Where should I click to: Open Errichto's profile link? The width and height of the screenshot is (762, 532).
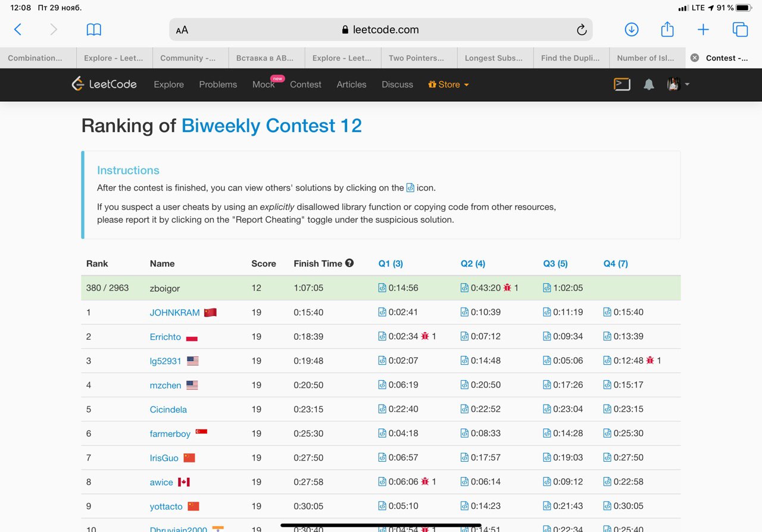click(x=165, y=337)
